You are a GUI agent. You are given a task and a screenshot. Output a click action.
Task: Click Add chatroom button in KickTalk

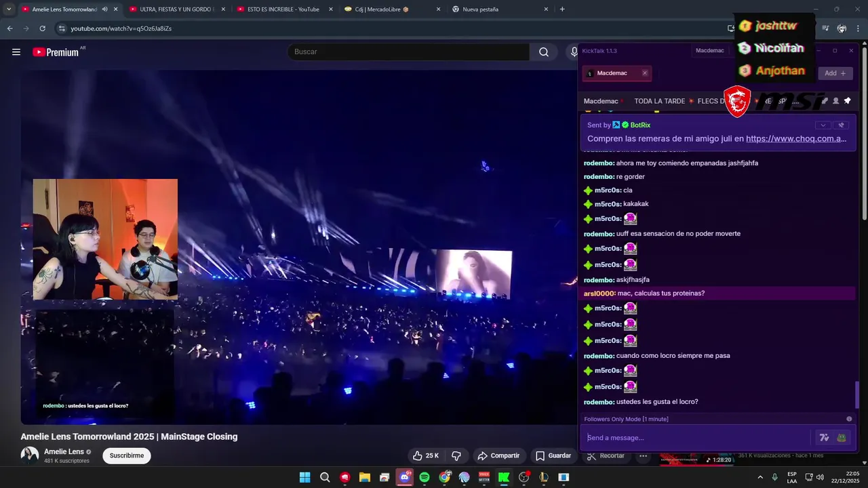point(835,73)
